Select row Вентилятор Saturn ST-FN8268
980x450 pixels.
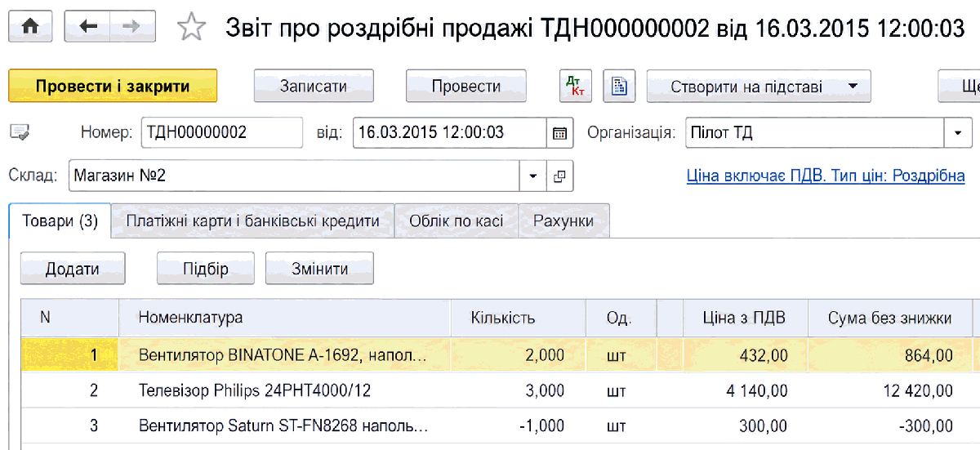[x=500, y=426]
